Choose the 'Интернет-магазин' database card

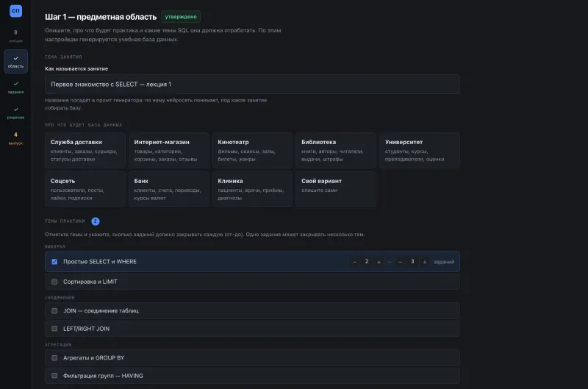[169, 151]
